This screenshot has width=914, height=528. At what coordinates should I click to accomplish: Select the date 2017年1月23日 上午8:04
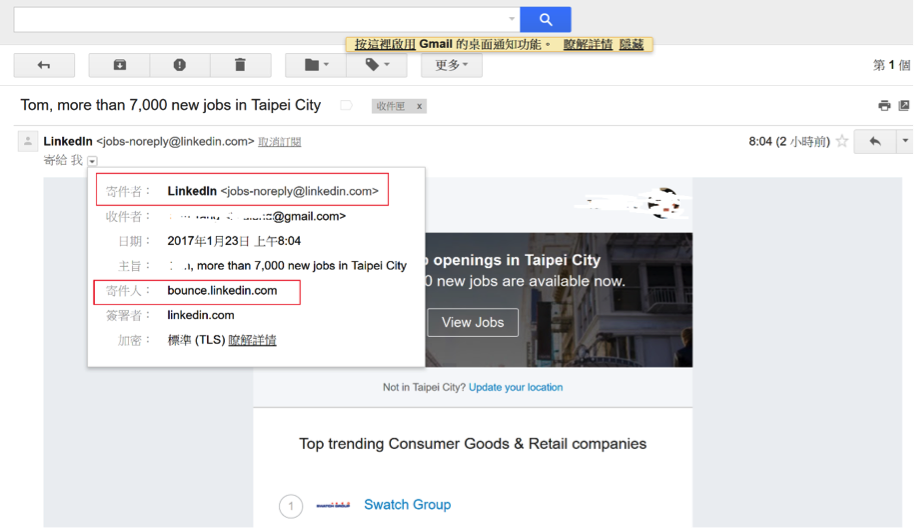(x=234, y=241)
